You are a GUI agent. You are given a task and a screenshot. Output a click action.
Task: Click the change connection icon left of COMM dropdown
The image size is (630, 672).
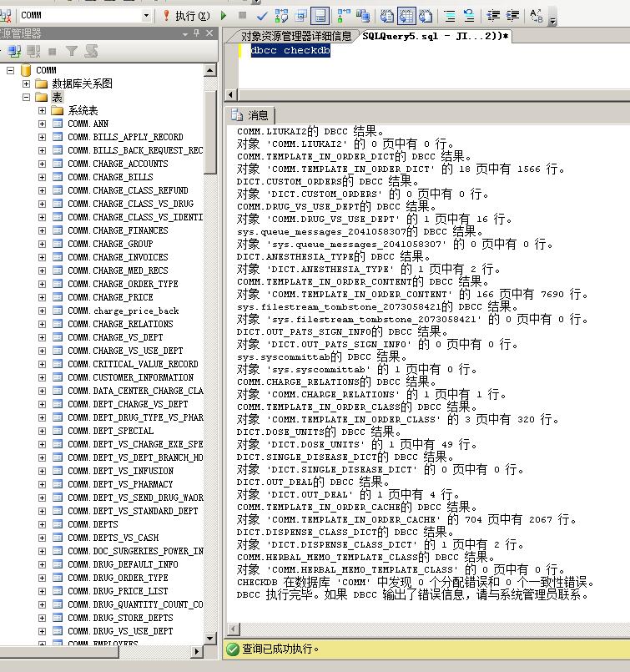6,16
